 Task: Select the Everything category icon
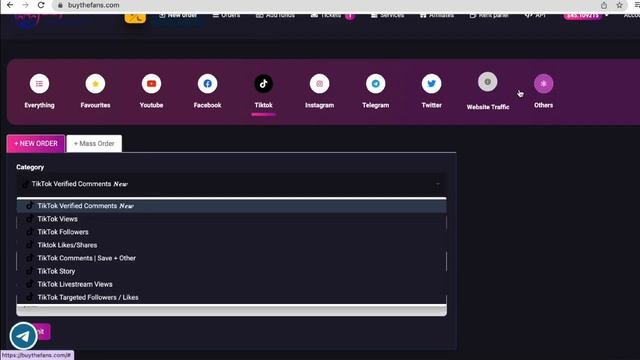(x=39, y=84)
